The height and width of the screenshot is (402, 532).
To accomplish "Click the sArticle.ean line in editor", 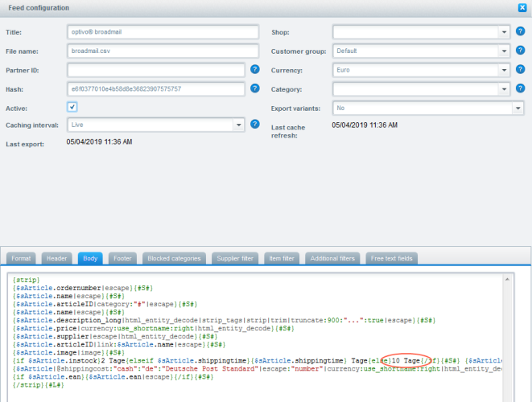I will (x=113, y=377).
